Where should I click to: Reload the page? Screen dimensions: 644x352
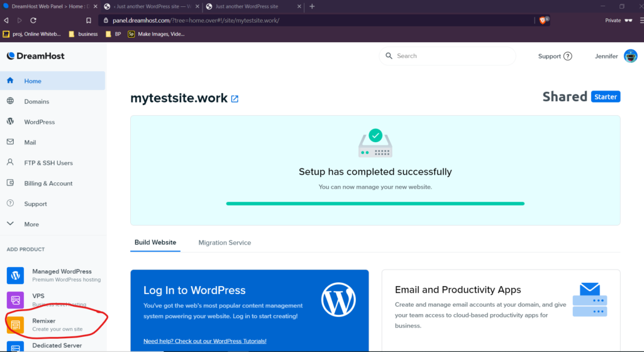(x=33, y=20)
